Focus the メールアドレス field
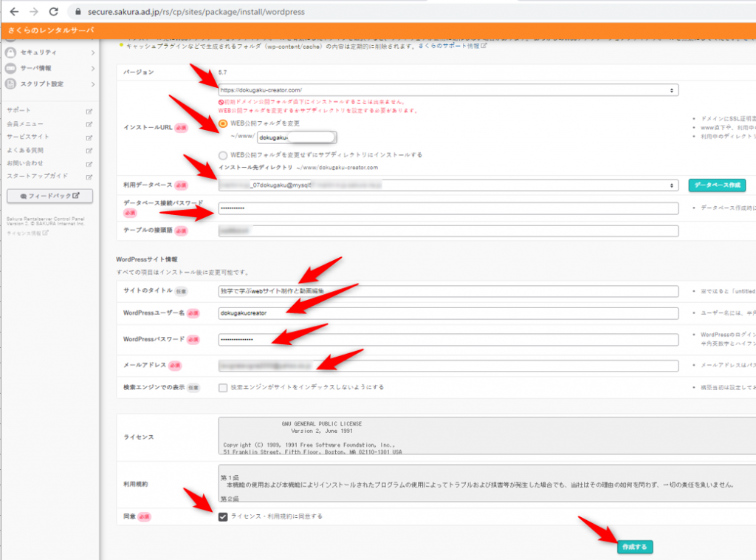The width and height of the screenshot is (756, 560). coord(448,366)
